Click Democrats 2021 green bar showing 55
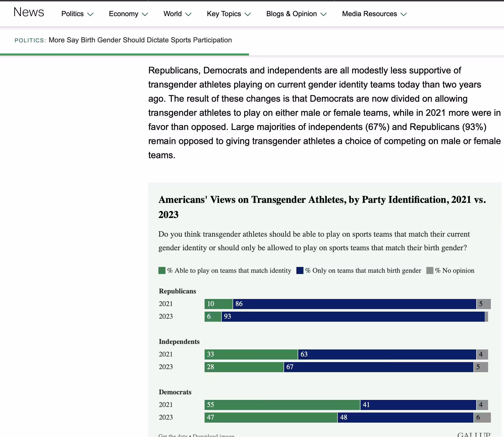Screen dimensions: 504x437 click(x=282, y=405)
